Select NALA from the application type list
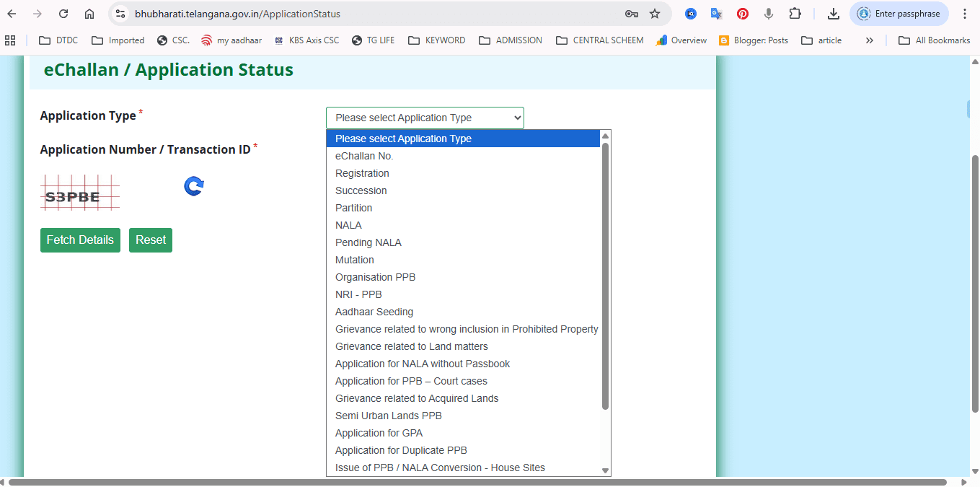 tap(348, 224)
